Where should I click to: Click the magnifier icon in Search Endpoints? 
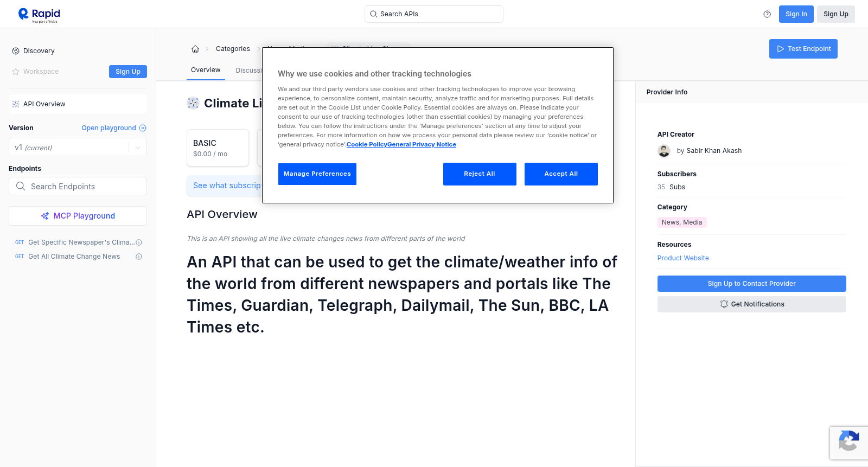pos(21,186)
